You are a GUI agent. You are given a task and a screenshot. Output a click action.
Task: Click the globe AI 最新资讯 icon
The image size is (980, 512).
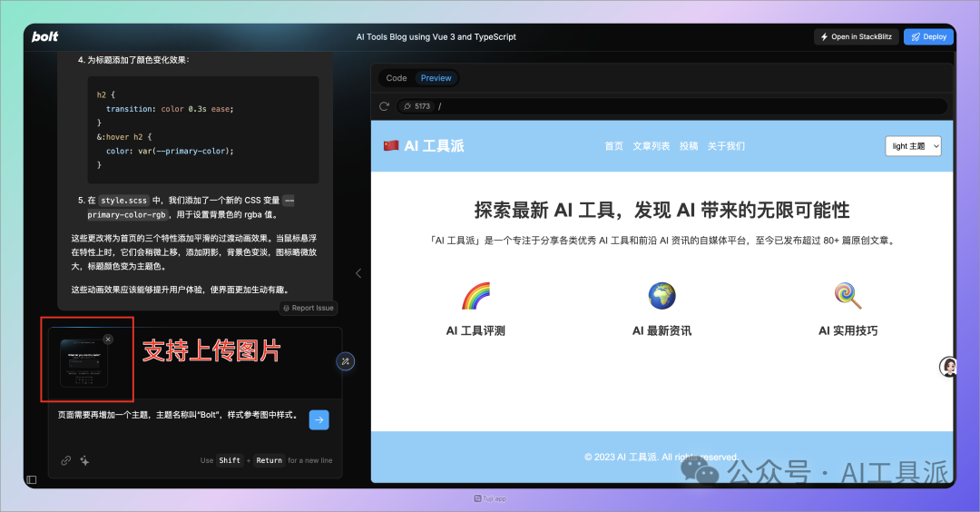pos(661,296)
